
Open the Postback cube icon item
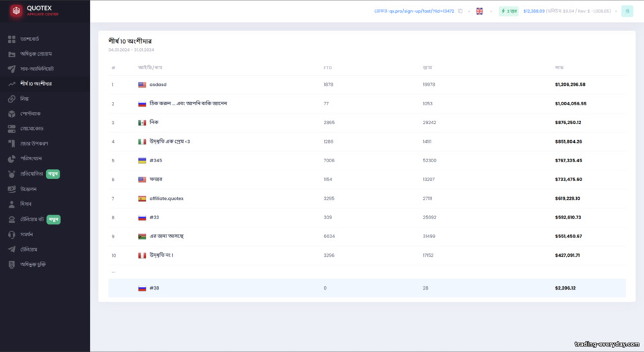click(x=11, y=113)
